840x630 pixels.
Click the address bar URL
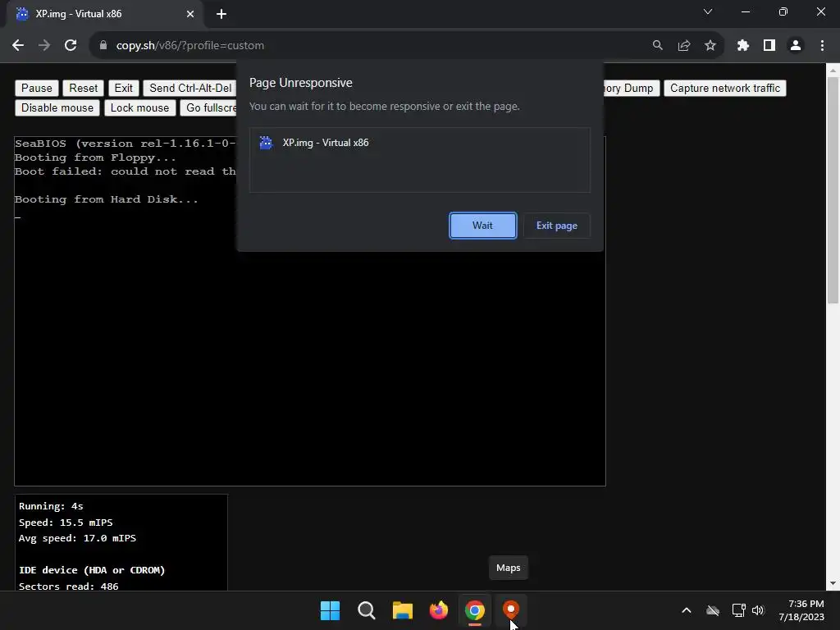(190, 46)
